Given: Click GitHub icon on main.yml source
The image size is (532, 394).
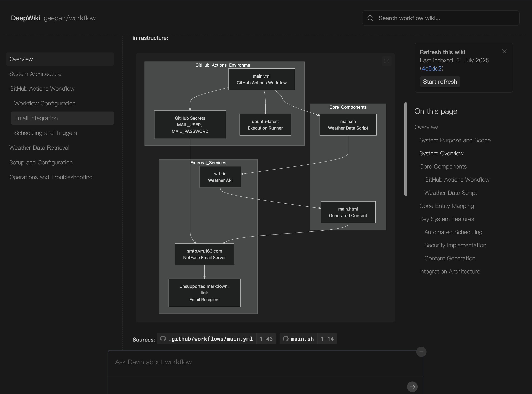Looking at the screenshot, I should point(163,339).
